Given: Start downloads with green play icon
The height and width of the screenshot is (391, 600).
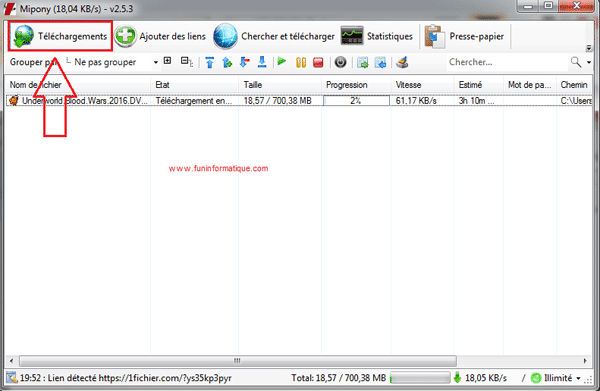Looking at the screenshot, I should point(282,61).
